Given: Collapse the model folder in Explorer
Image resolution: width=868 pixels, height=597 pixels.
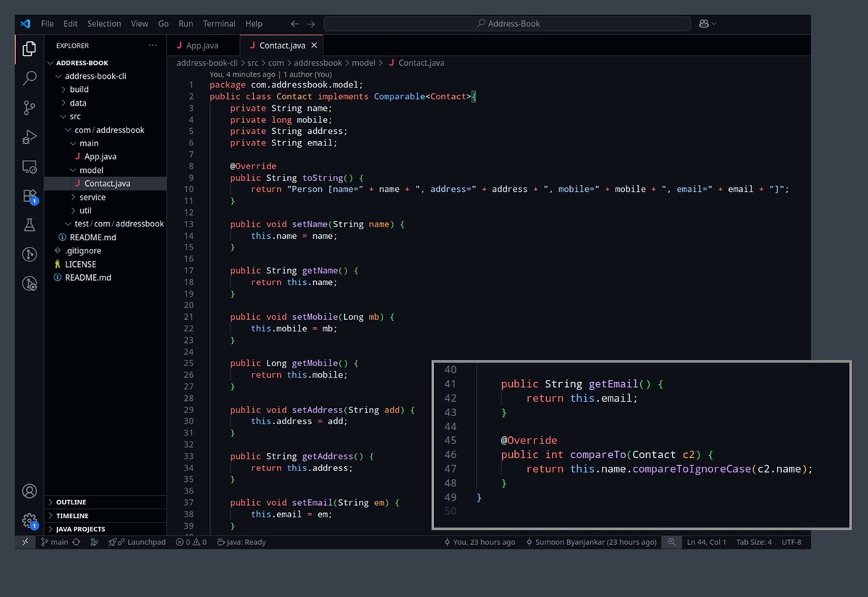Looking at the screenshot, I should point(106,170).
